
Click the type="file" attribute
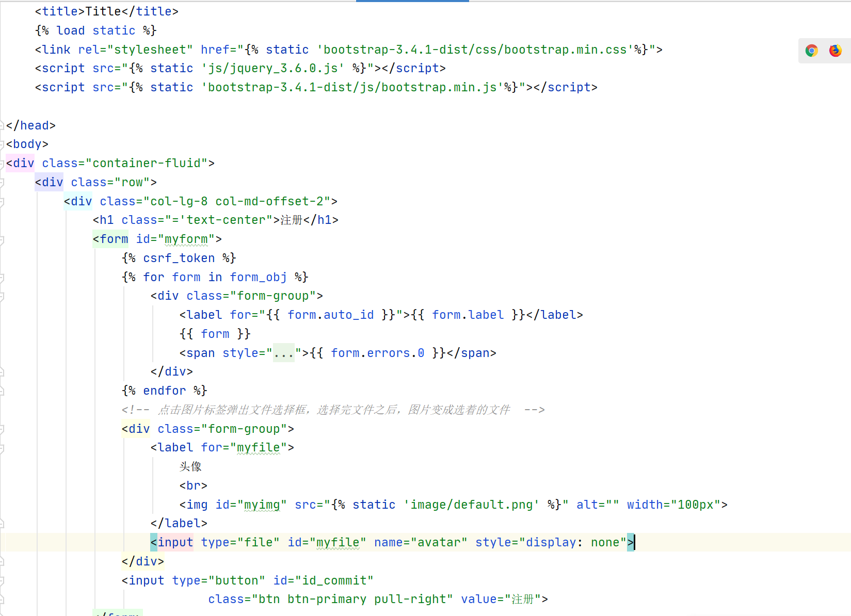point(240,542)
